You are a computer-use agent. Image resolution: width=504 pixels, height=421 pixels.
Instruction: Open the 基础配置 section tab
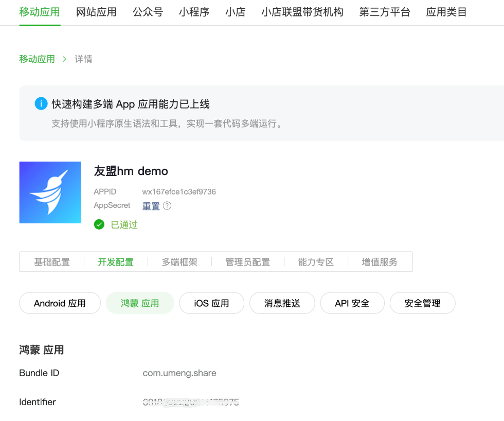52,262
